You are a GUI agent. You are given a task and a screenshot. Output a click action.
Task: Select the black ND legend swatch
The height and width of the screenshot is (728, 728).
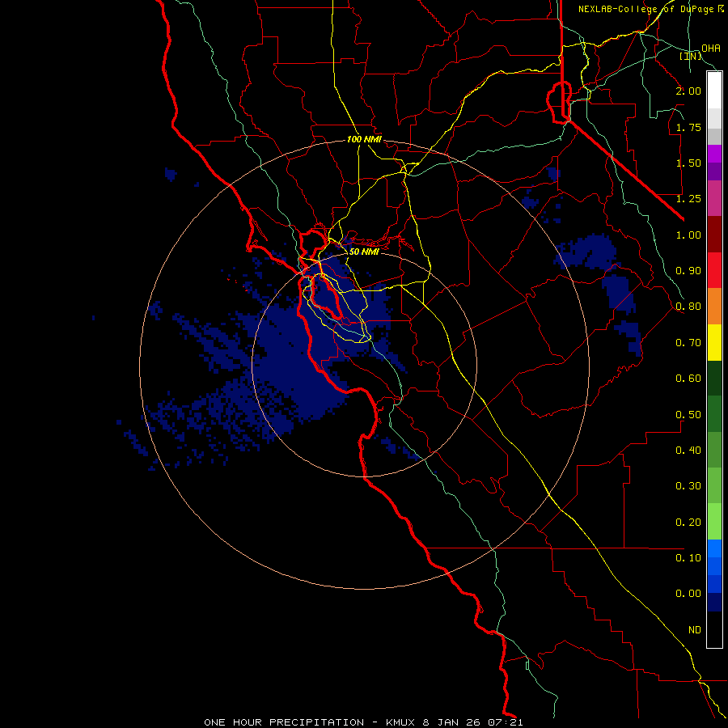pos(714,629)
